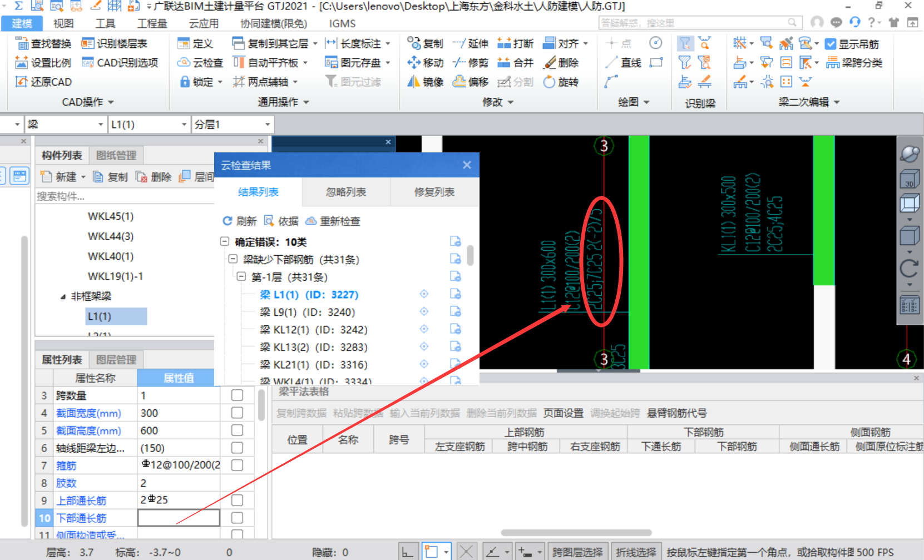Check the box for 箍筋 row

[x=237, y=465]
